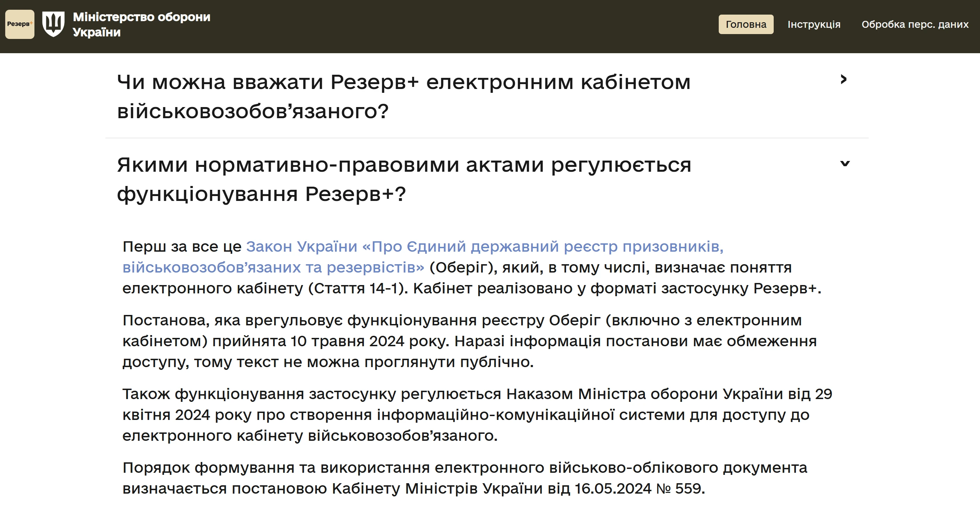Viewport: 980px width, 511px height.
Task: Open the Міністерство оборони України title link
Action: 141,24
